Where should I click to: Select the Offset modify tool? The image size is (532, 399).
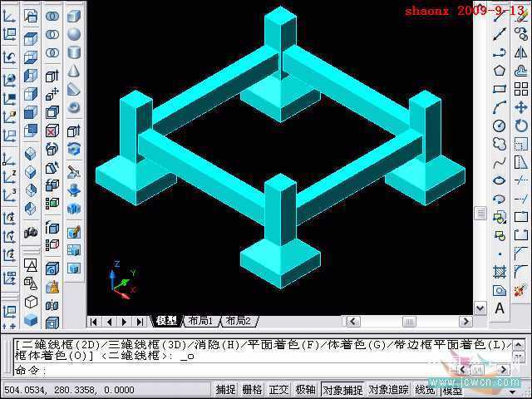click(x=521, y=71)
